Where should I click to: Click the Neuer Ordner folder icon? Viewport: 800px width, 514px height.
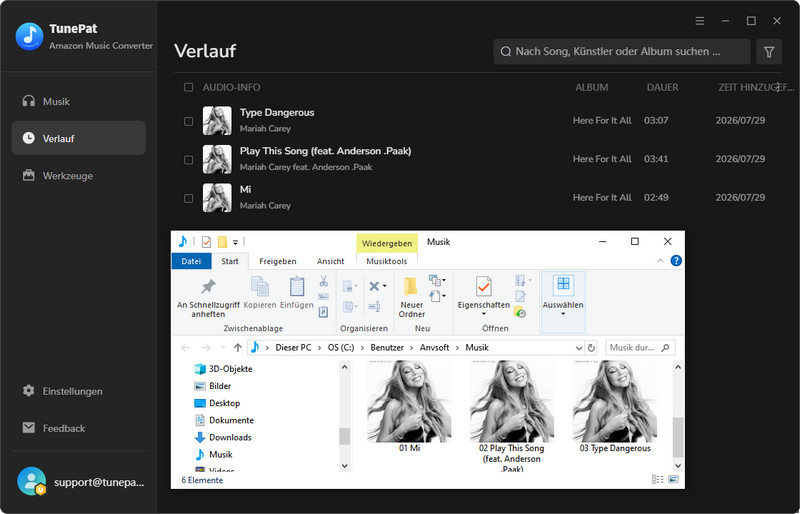coord(411,286)
